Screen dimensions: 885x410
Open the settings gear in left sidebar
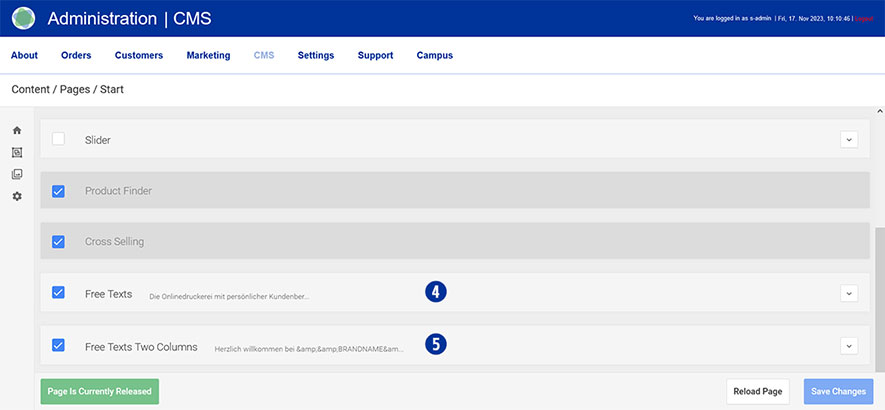tap(17, 196)
